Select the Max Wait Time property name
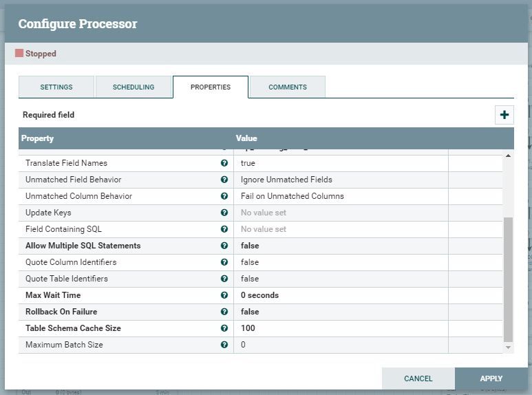Screen dimensions: 532x395 tap(53, 295)
